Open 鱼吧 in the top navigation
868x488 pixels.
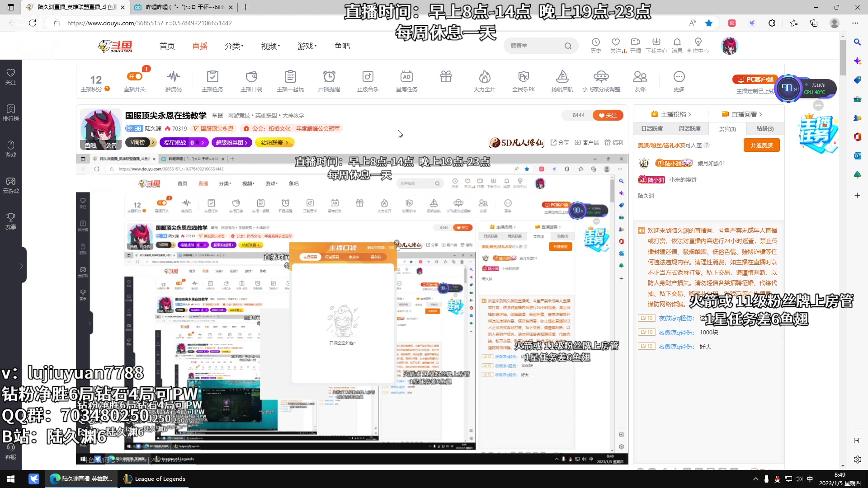342,46
